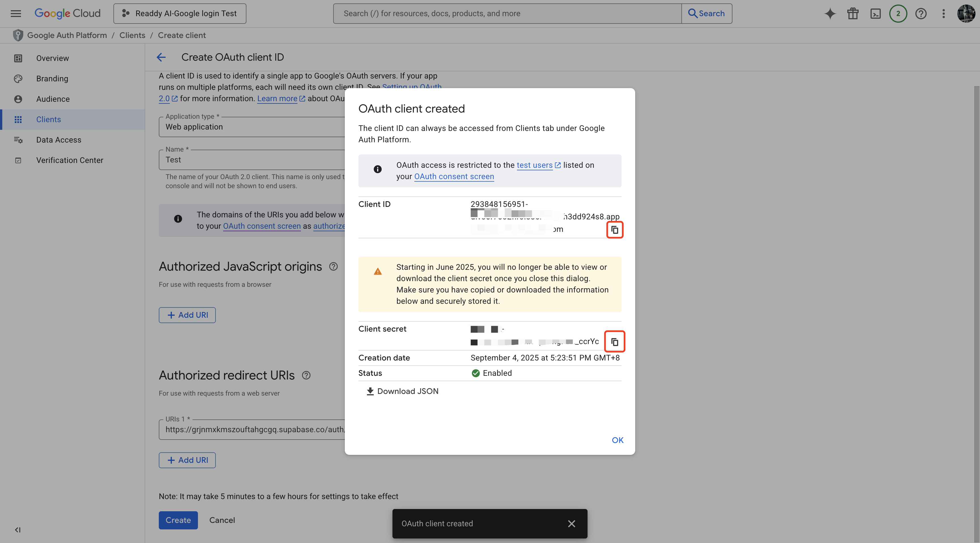Open the Gemini AI assistant sparkle icon
This screenshot has width=980, height=543.
[830, 14]
